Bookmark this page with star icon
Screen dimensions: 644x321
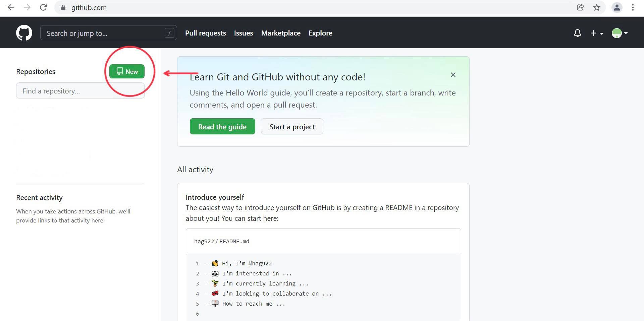[596, 7]
